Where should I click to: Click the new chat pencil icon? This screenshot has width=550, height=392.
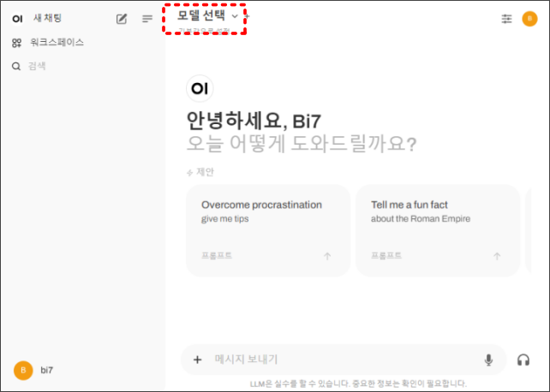coord(122,19)
